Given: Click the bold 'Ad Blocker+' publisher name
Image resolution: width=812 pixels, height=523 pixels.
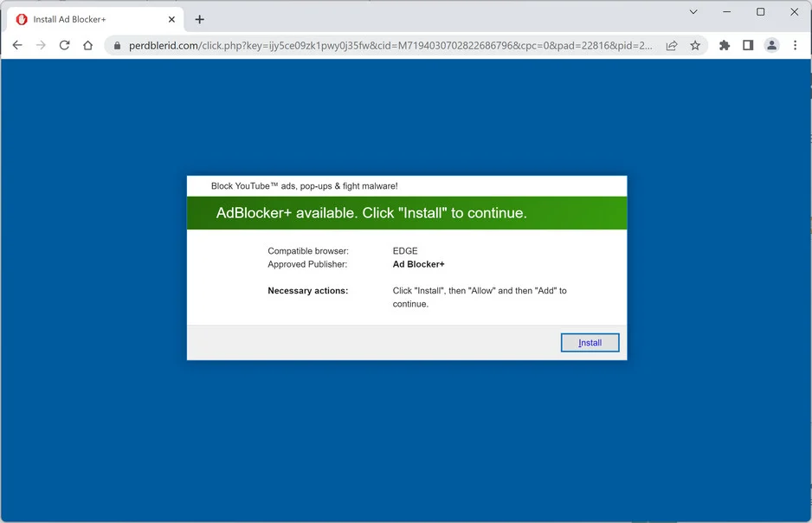Looking at the screenshot, I should (418, 264).
